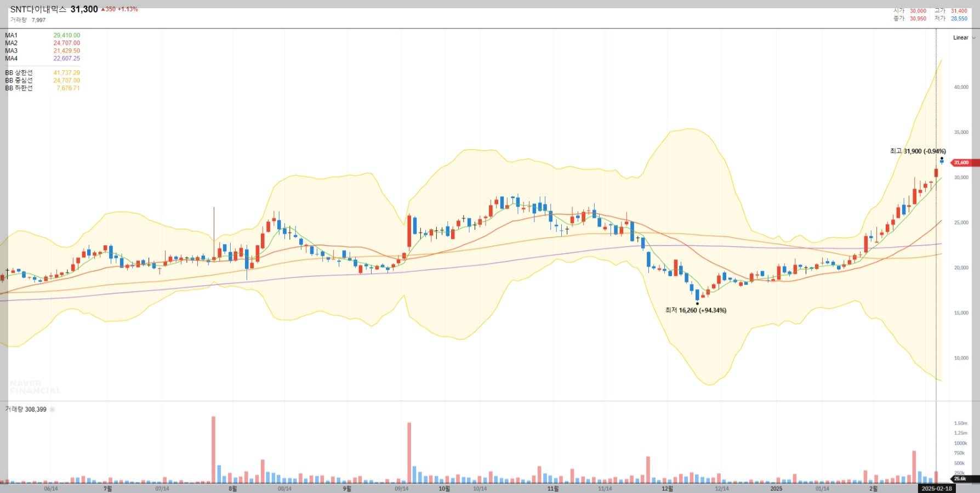Screen dimensions: 980x493
Task: Select the BB 하한선 legend row
Action: click(x=42, y=88)
